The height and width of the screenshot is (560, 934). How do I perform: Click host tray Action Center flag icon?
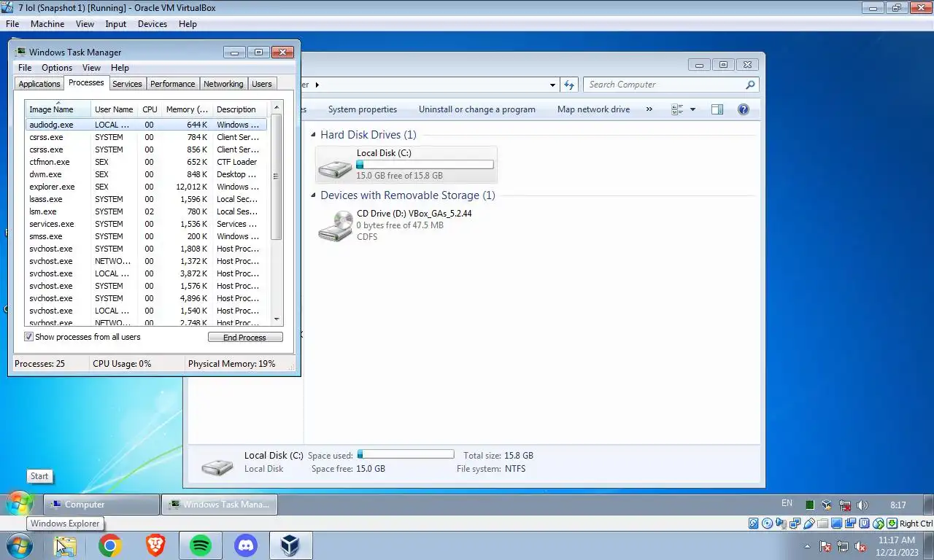(825, 546)
